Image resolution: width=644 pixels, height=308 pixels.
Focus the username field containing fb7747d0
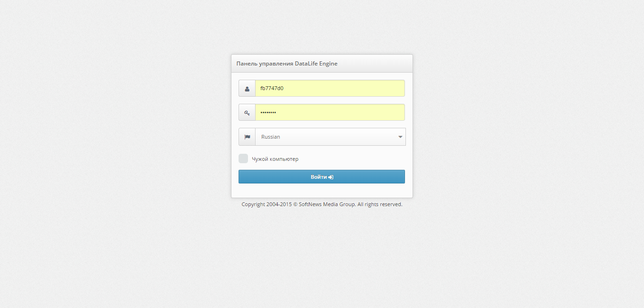click(x=330, y=88)
